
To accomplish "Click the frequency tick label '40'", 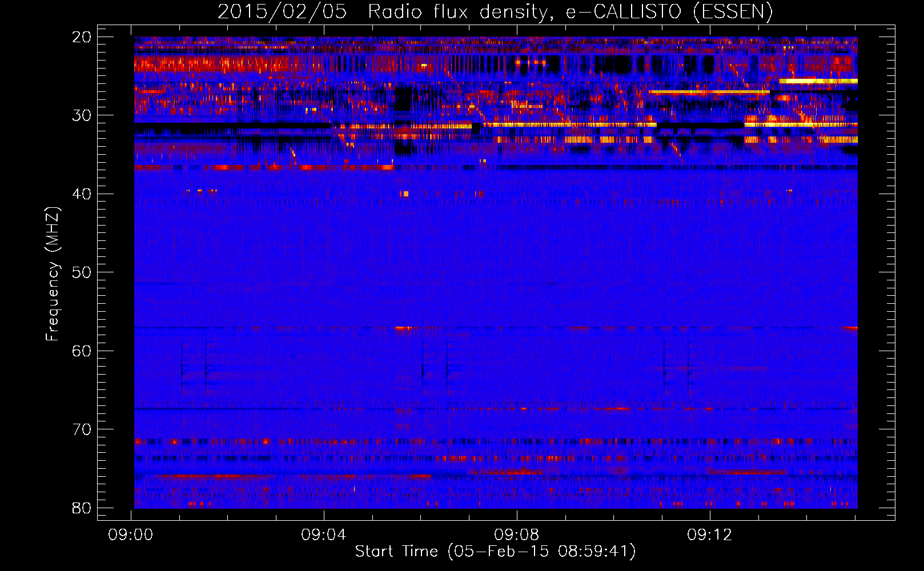I will (x=82, y=194).
